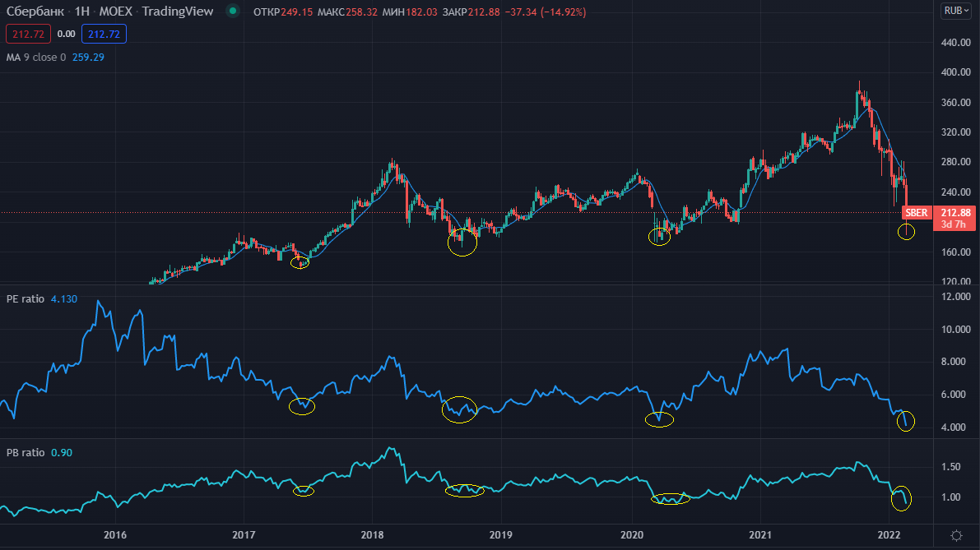The height and width of the screenshot is (550, 980).
Task: Click the ОТКР 249.15 open value
Action: tap(282, 12)
